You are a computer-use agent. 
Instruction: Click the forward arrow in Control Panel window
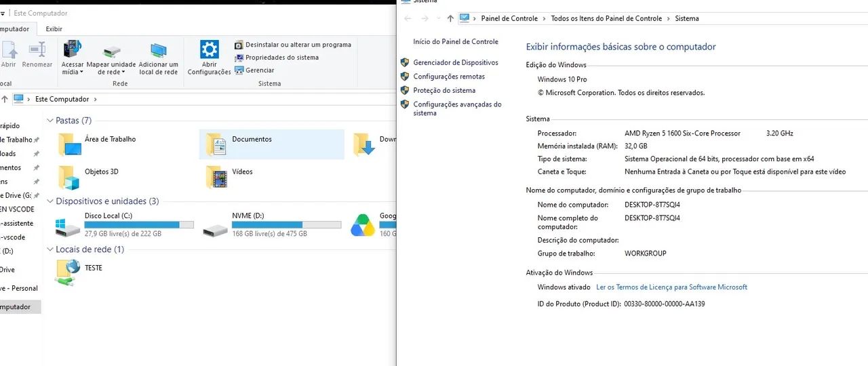[x=425, y=18]
